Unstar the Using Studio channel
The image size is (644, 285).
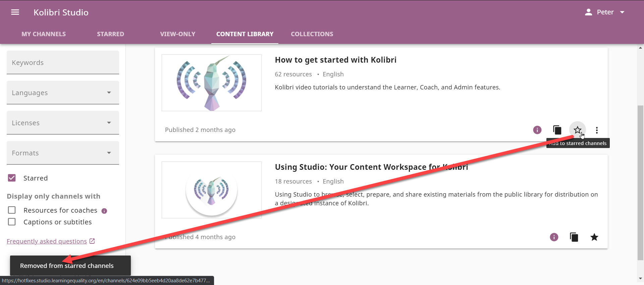pos(594,237)
